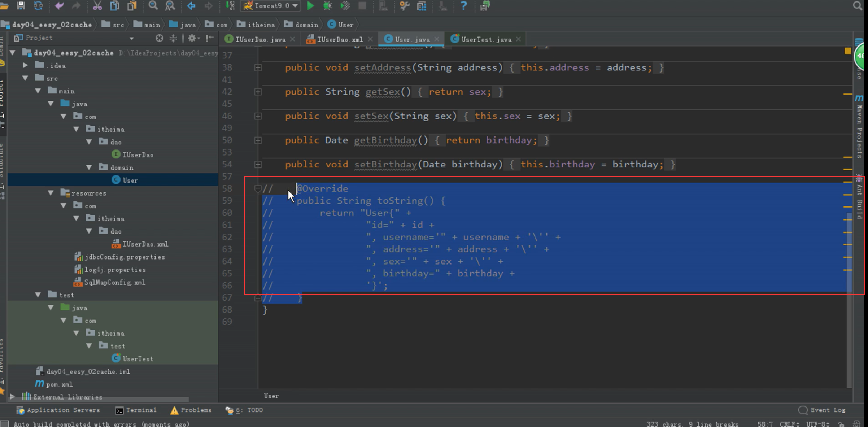The width and height of the screenshot is (868, 427).
Task: Expand folded setAddress method at line 38
Action: [258, 67]
